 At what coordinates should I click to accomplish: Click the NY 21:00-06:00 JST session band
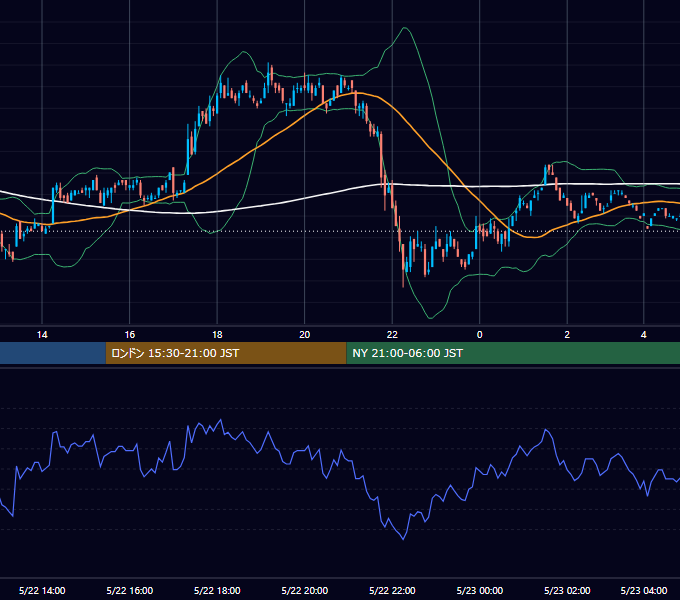coord(513,353)
